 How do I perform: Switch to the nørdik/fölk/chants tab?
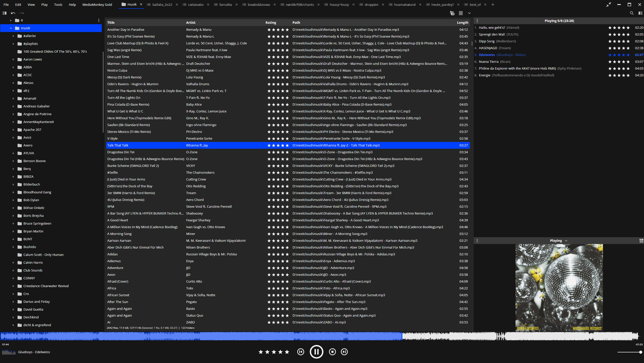tap(300, 5)
